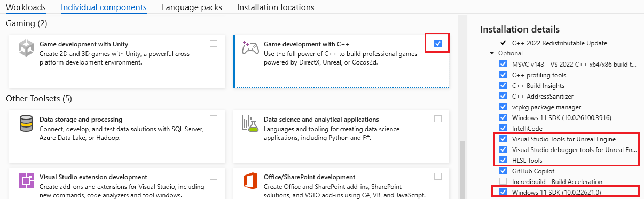Toggle Visual Studio Tools for Unreal Engine
Screen dimensions: 644x199
(503, 139)
